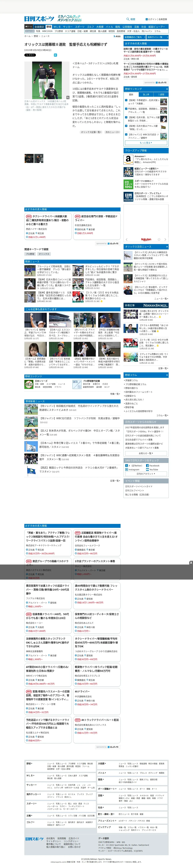Screen dimensions: 193x868
Task: Click the footer 日刊スポーツ logo
Action: (34, 839)
